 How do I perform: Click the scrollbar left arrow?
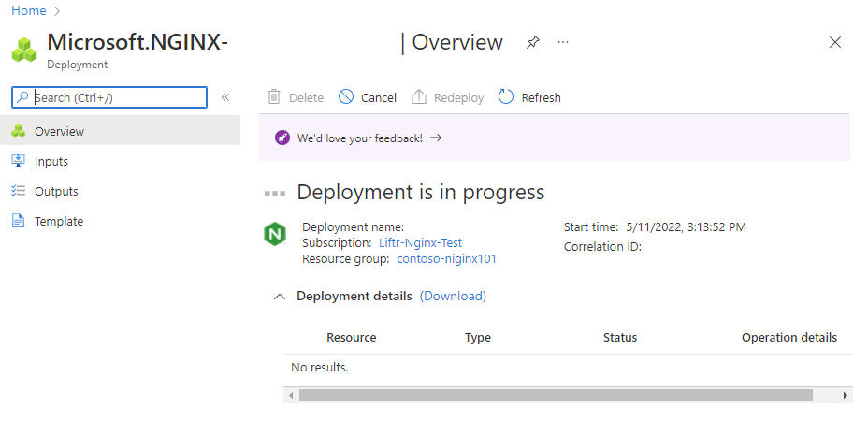tap(291, 396)
